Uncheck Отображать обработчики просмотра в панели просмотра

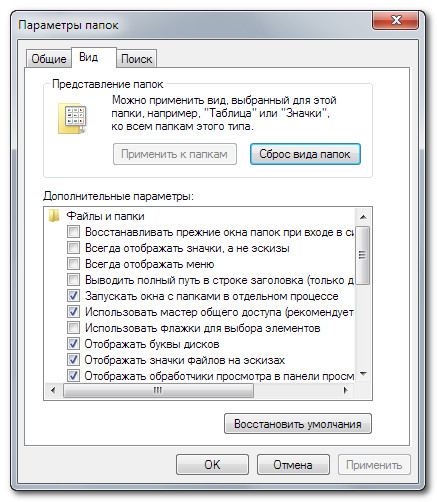[x=73, y=375]
